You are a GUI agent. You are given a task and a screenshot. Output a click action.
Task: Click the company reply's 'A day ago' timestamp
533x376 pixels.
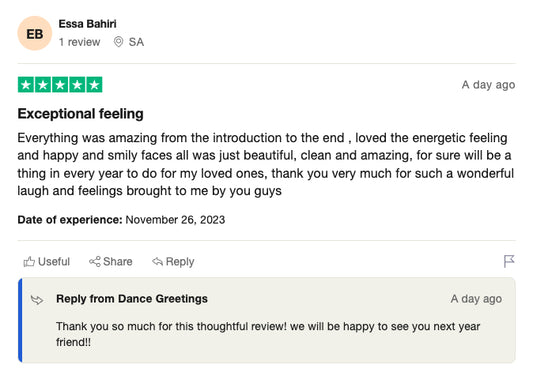tap(476, 299)
